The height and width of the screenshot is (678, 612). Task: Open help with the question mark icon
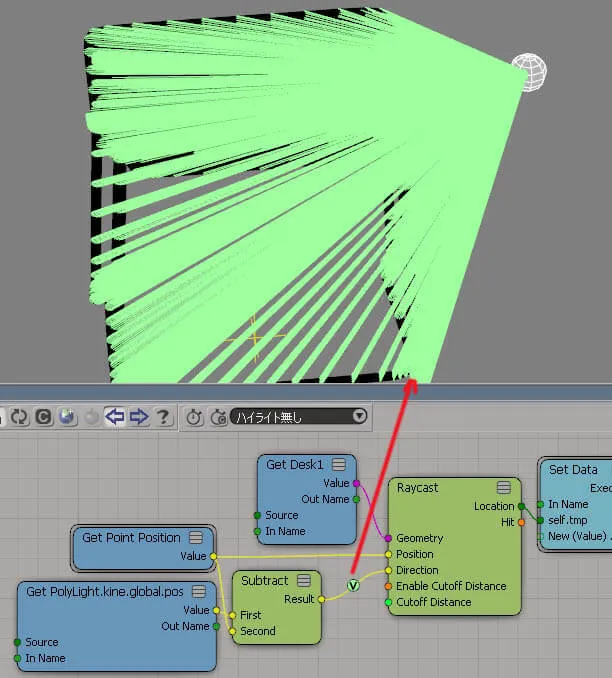pos(163,417)
